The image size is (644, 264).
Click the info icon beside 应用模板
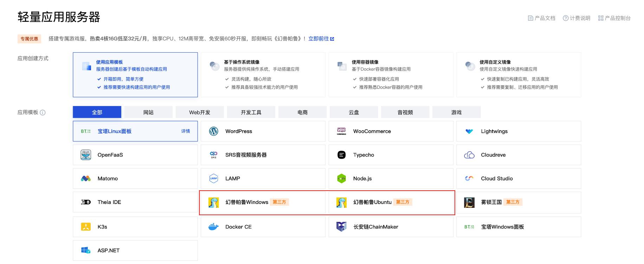pos(43,113)
